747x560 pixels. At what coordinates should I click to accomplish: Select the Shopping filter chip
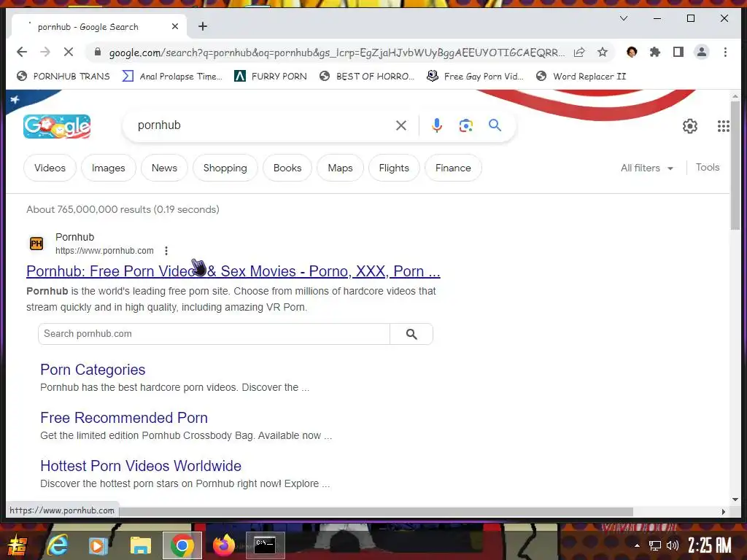(225, 168)
